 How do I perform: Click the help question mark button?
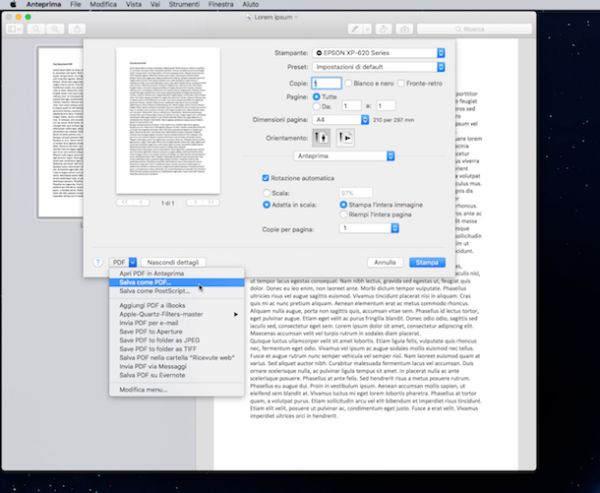point(98,262)
